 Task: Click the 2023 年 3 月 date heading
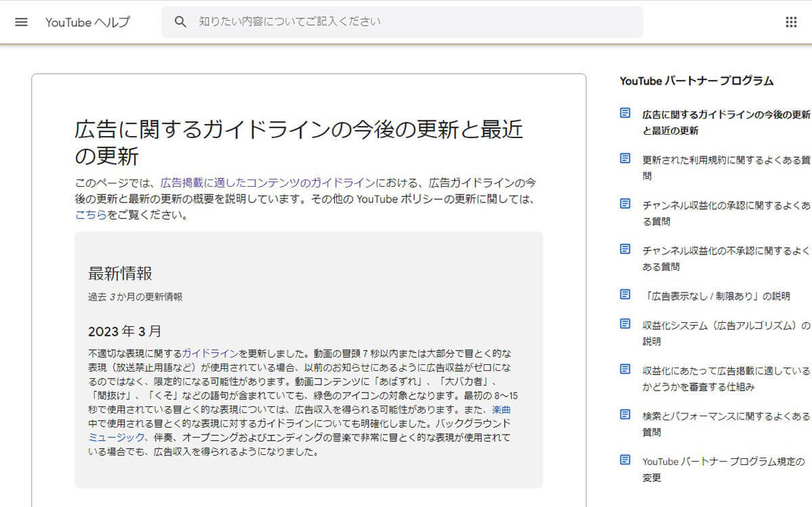pos(125,332)
